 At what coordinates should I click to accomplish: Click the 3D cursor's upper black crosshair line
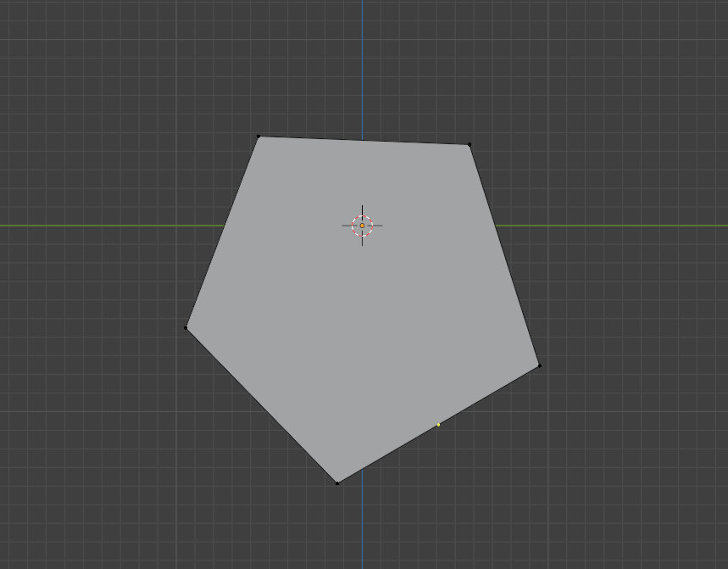pyautogui.click(x=362, y=210)
